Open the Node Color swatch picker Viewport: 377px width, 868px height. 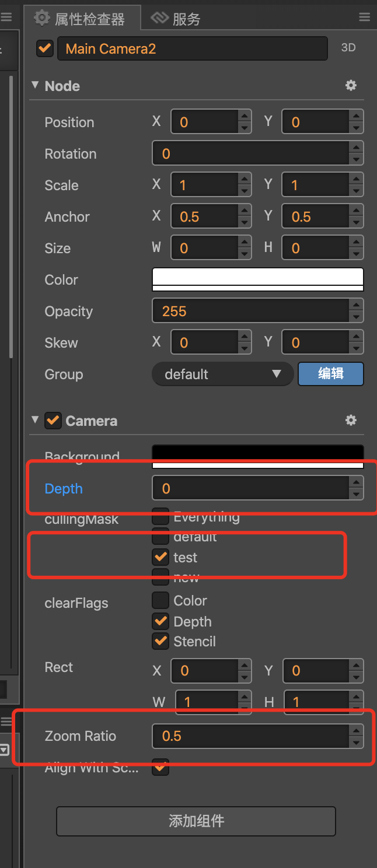tap(258, 279)
